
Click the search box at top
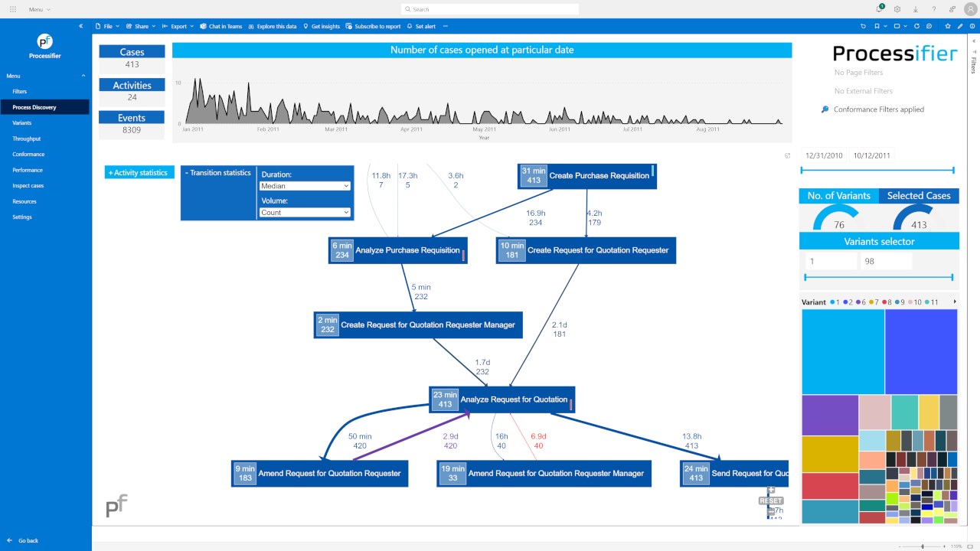click(490, 9)
